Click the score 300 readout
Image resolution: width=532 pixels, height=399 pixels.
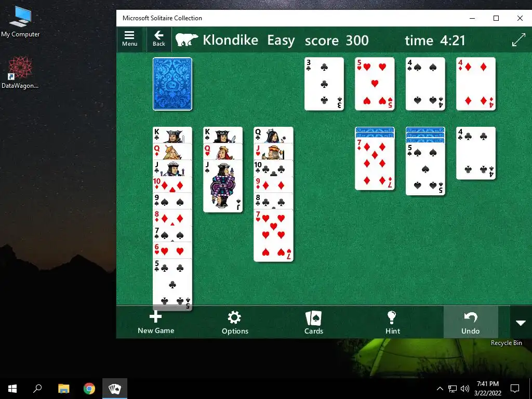[x=337, y=41]
